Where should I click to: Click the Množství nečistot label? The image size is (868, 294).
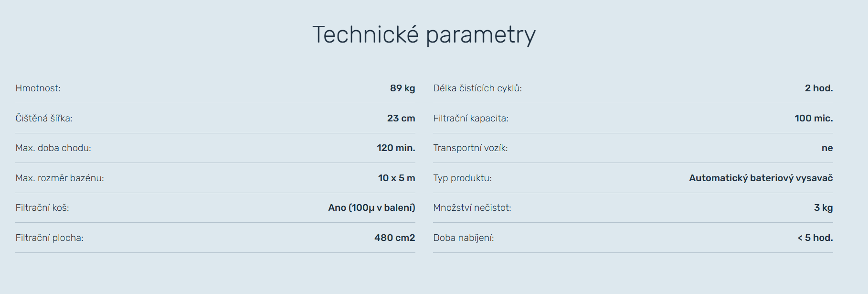tap(472, 208)
